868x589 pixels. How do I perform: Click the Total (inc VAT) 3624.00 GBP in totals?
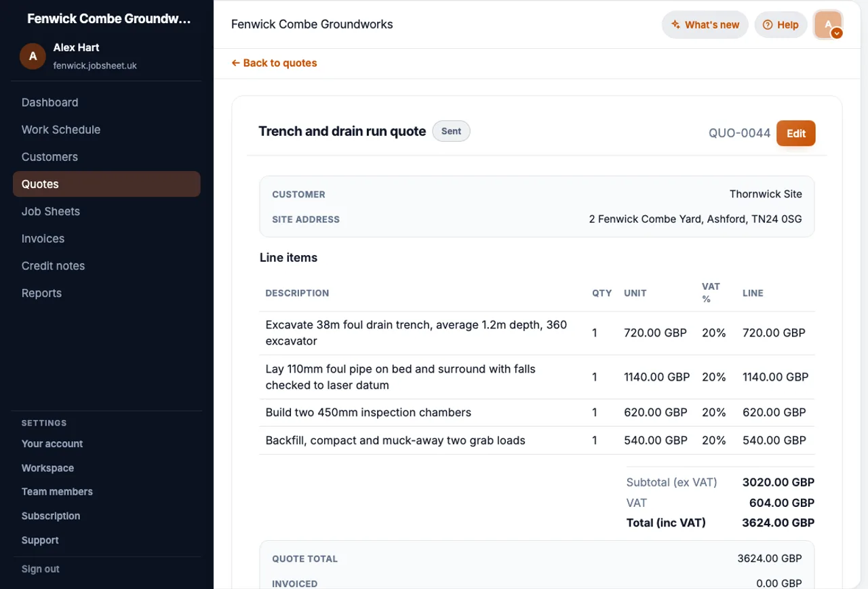point(778,523)
